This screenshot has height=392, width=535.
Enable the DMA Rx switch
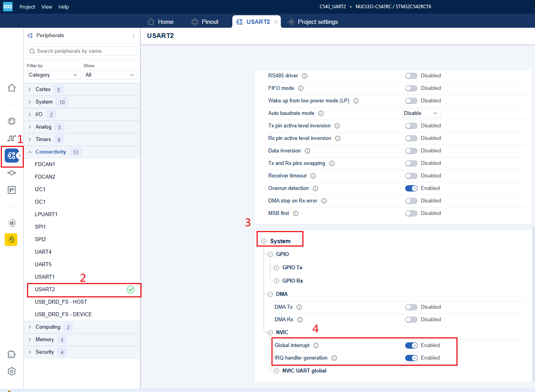click(x=411, y=320)
